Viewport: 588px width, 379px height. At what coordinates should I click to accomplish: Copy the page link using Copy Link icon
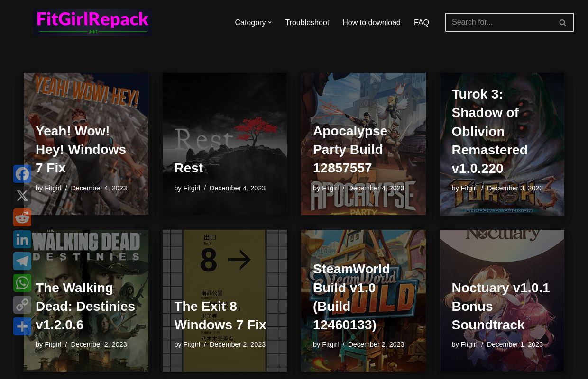[22, 305]
